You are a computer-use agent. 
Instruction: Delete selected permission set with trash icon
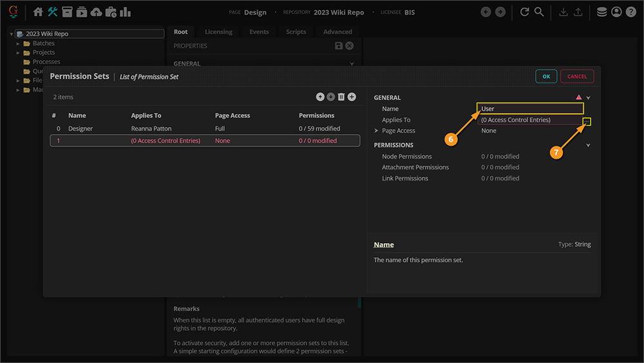[x=341, y=97]
